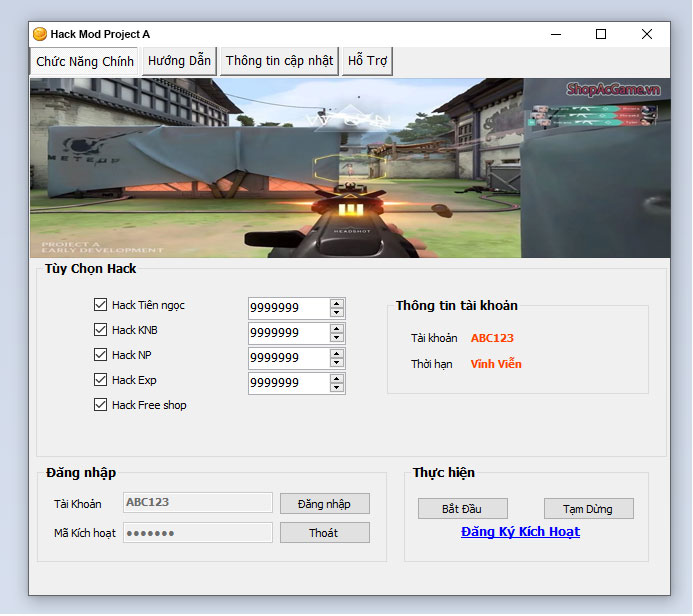Decrease the Hack KNB value with down arrow
This screenshot has width=693, height=616.
pos(337,338)
